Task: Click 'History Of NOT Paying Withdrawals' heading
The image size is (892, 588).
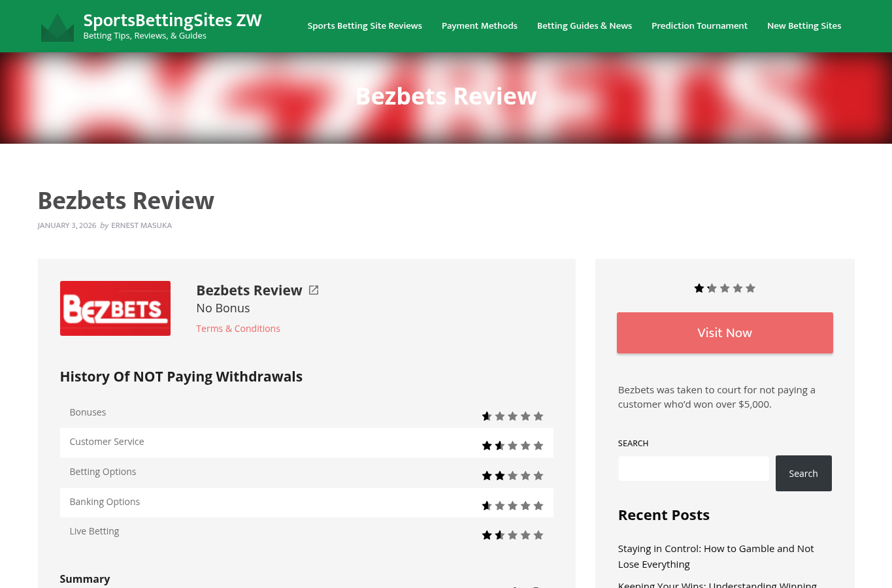Action: [x=181, y=377]
